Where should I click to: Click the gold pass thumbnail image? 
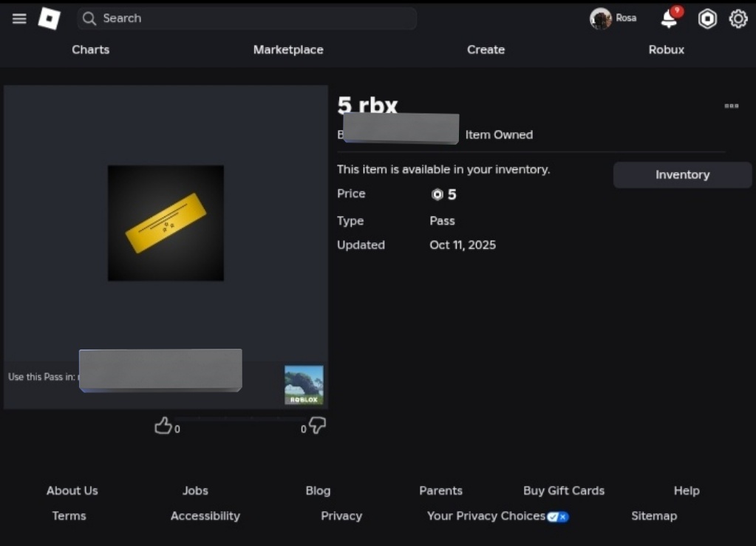click(x=166, y=223)
